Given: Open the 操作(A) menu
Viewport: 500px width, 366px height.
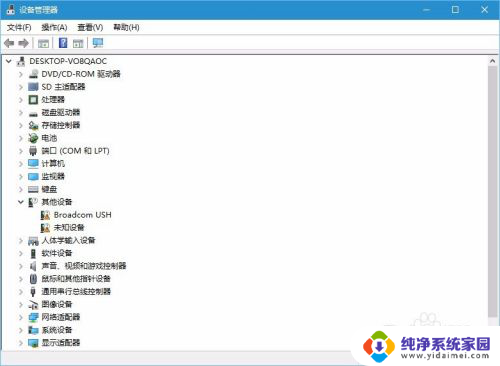Looking at the screenshot, I should point(54,27).
